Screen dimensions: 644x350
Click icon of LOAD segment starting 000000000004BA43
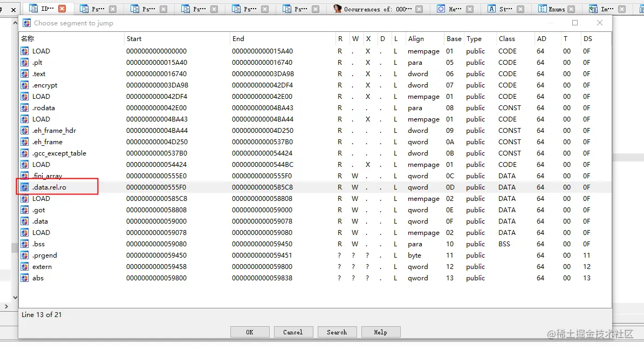tap(25, 119)
